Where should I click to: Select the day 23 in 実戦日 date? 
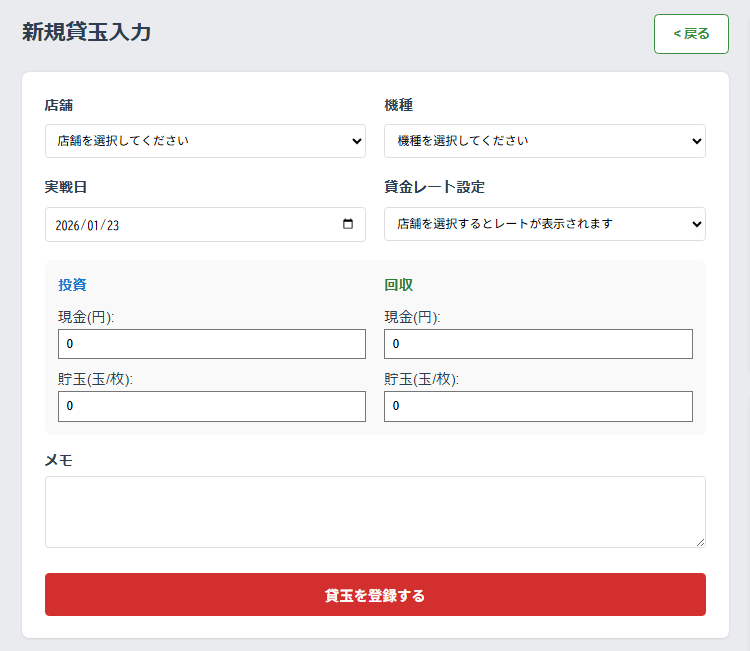click(113, 225)
